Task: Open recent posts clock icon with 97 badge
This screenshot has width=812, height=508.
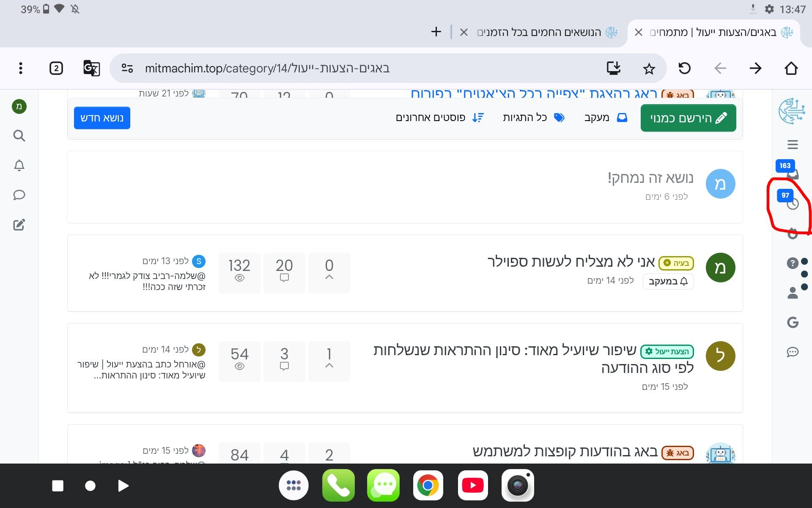Action: pyautogui.click(x=792, y=204)
